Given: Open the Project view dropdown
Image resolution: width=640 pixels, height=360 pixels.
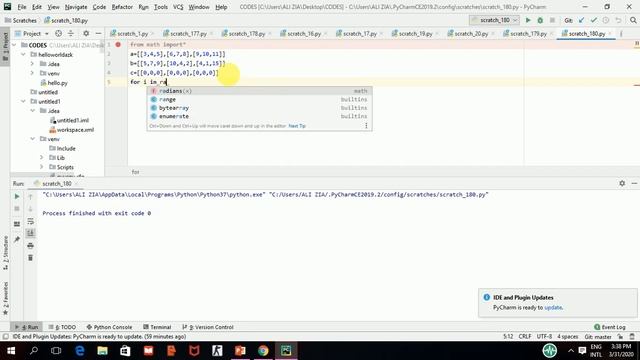Looking at the screenshot, I should pos(32,33).
